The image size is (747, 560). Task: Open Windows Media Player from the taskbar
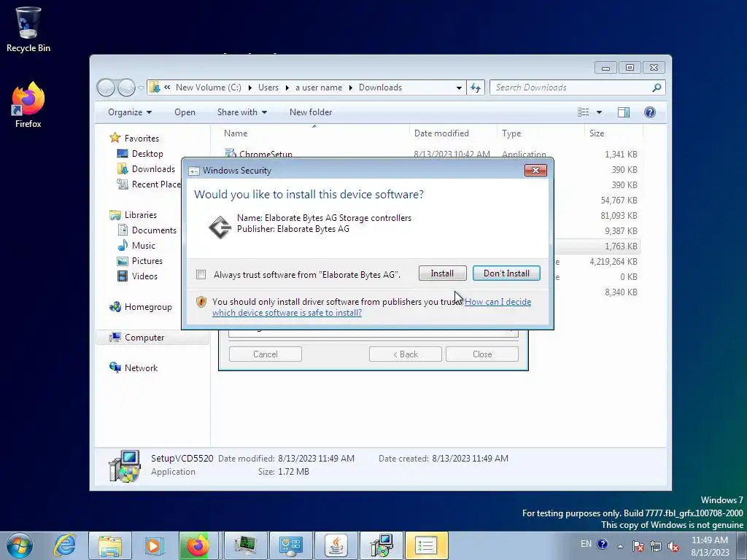click(154, 545)
